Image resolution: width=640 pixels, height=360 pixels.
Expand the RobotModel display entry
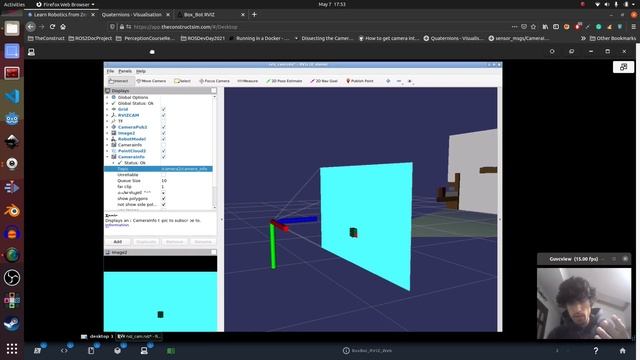[108, 139]
